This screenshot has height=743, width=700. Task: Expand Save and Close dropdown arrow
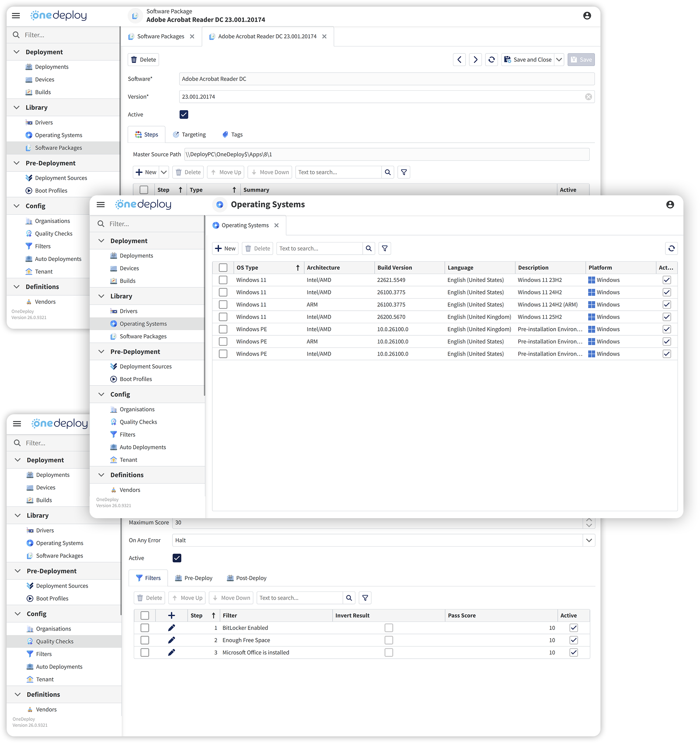click(x=559, y=60)
